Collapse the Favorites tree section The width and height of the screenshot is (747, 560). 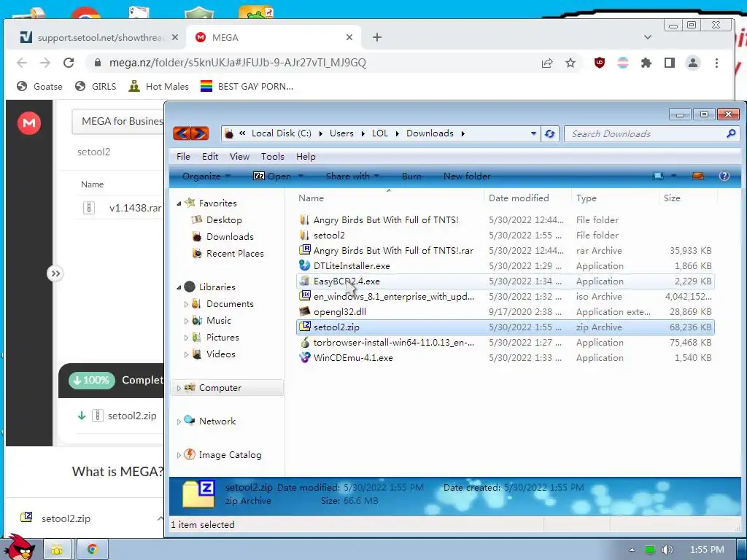coord(179,203)
